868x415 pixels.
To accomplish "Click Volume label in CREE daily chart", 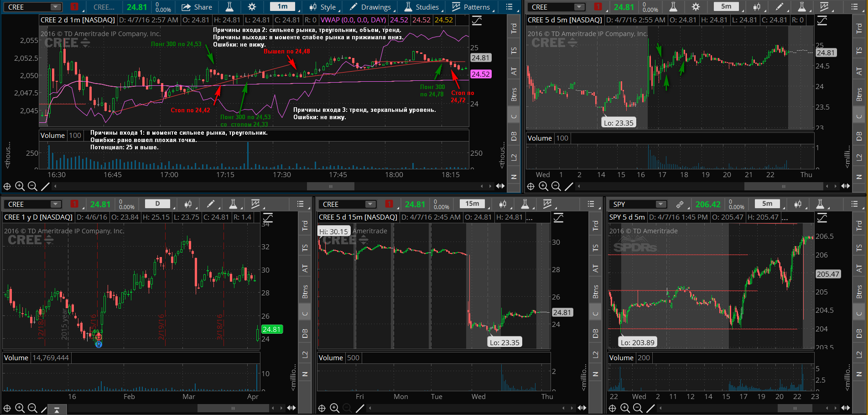I will pos(16,358).
